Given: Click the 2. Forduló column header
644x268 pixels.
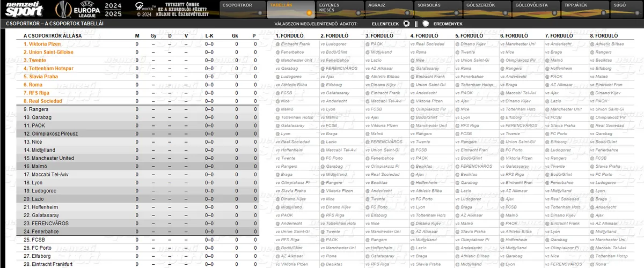Looking at the screenshot, I should pyautogui.click(x=335, y=36).
